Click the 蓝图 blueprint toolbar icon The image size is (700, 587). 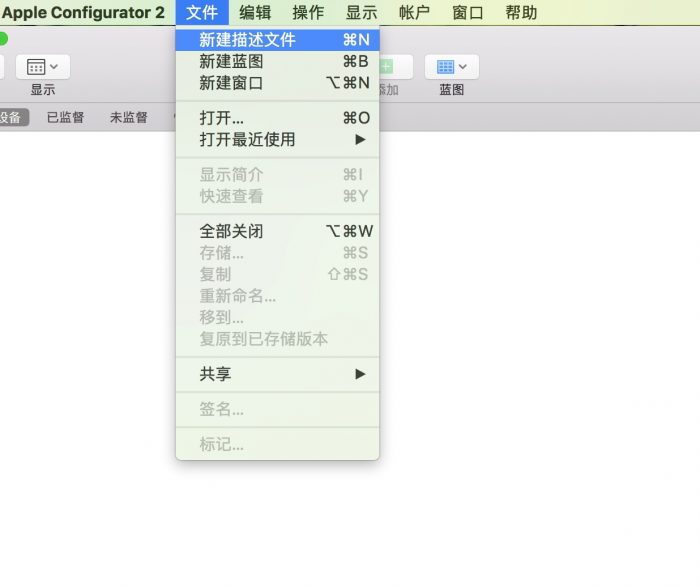445,67
